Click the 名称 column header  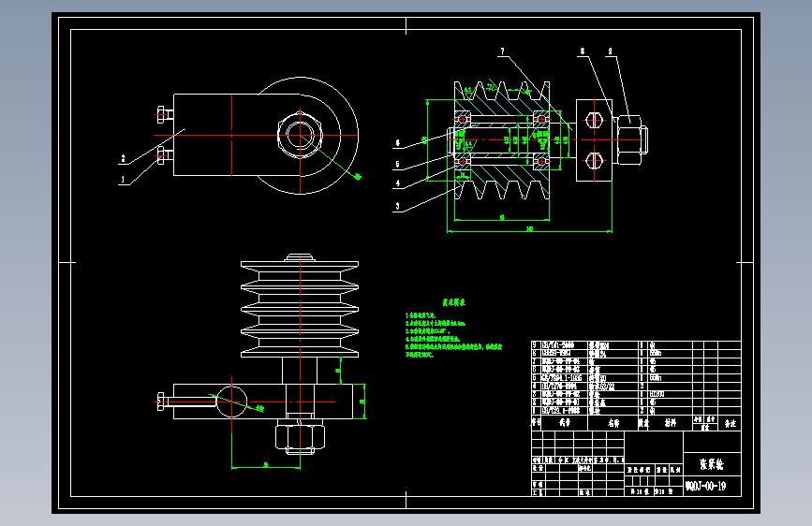[x=613, y=423]
